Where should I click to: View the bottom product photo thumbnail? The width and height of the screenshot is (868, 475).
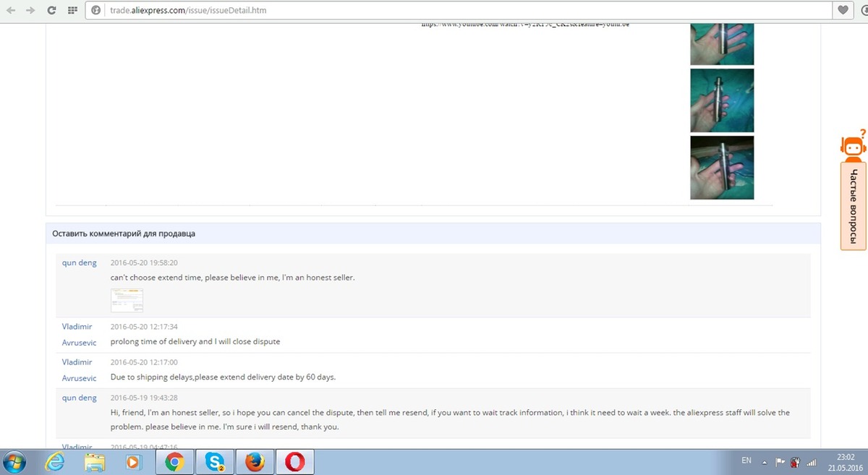(722, 168)
